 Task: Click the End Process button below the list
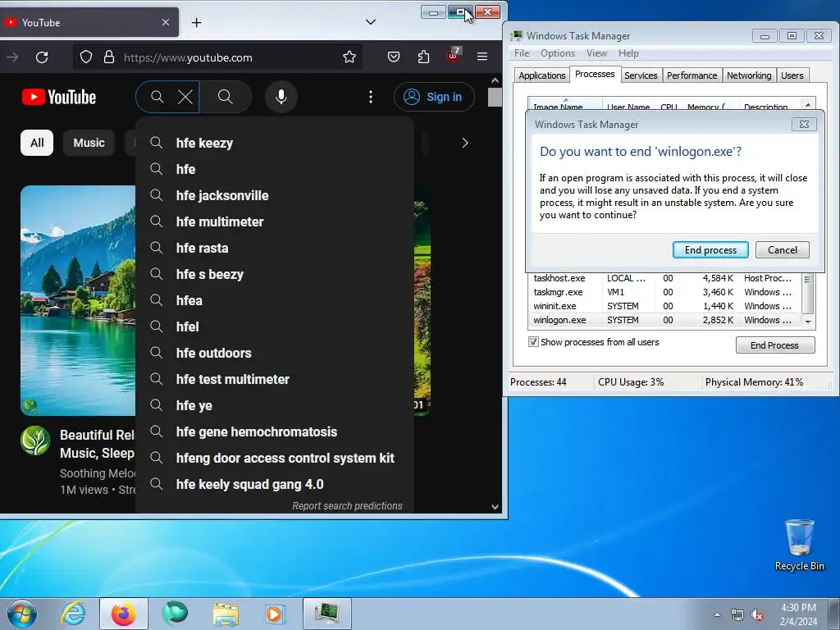tap(775, 345)
